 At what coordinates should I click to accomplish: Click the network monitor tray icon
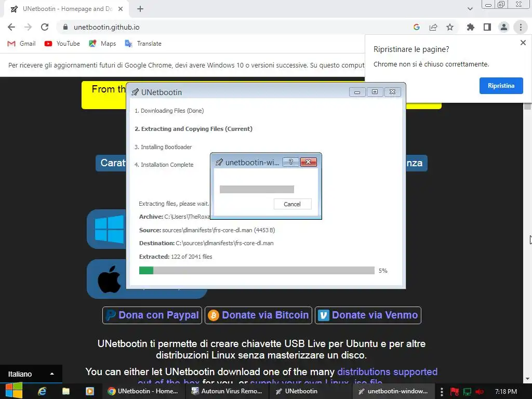(x=467, y=392)
